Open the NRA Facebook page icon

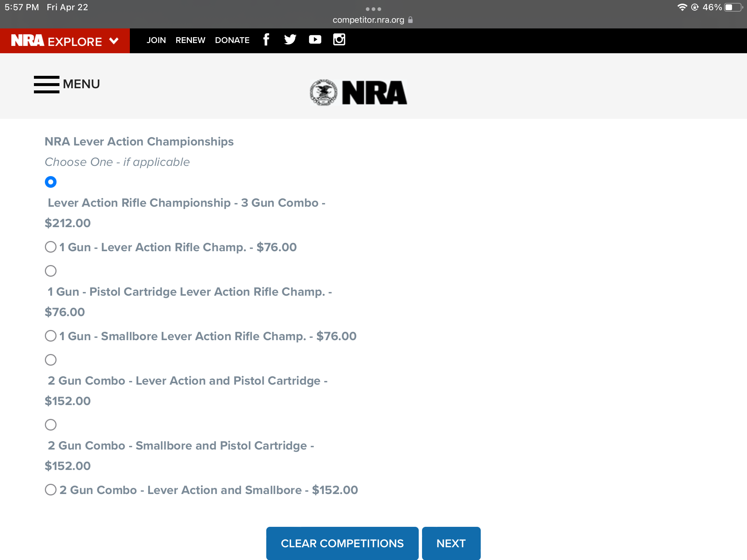[x=266, y=39]
